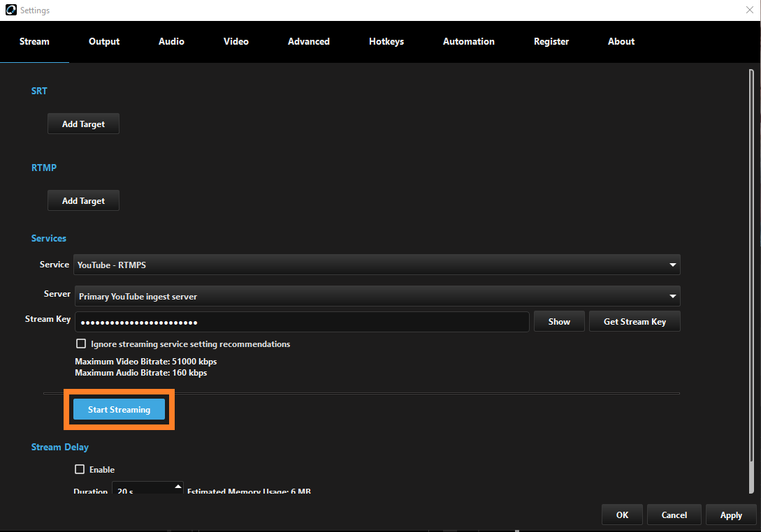Switch to the Output tab
761x532 pixels.
tap(104, 42)
